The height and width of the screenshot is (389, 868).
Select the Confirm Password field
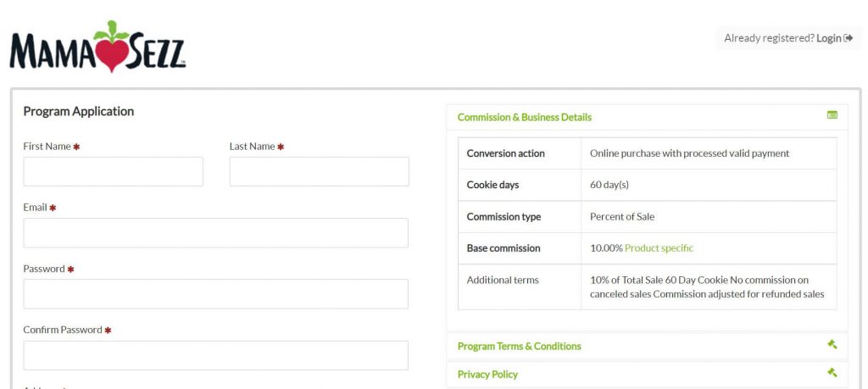[216, 355]
